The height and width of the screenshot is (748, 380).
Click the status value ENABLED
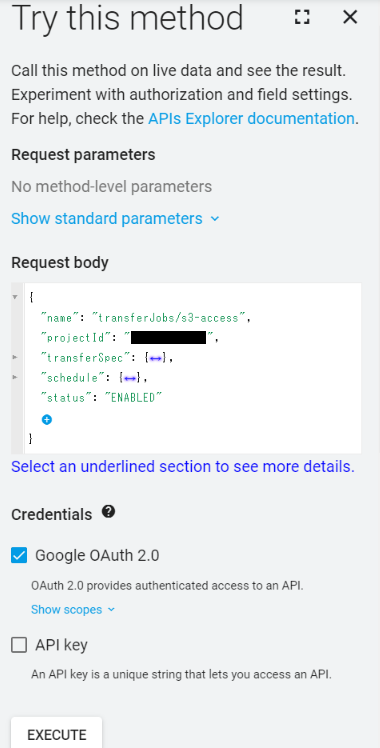[x=134, y=398]
